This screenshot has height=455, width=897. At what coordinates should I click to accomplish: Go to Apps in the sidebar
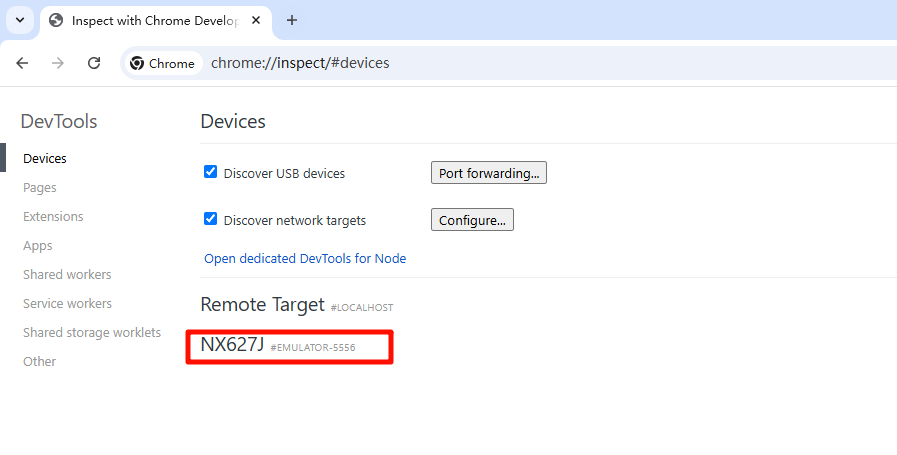click(x=38, y=245)
